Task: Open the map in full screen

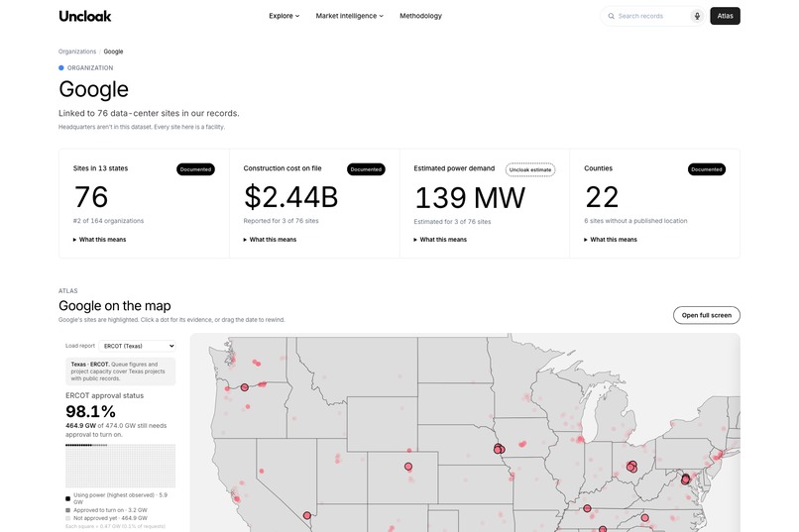Action: pyautogui.click(x=706, y=315)
